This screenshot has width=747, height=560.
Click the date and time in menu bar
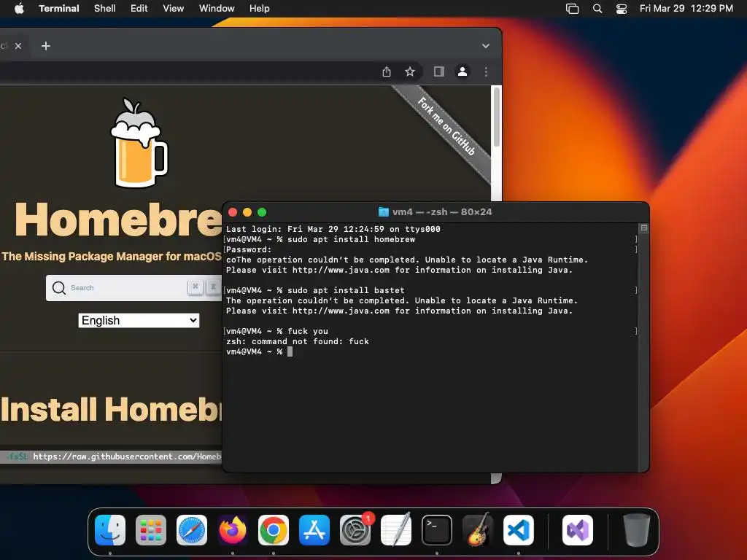point(686,9)
